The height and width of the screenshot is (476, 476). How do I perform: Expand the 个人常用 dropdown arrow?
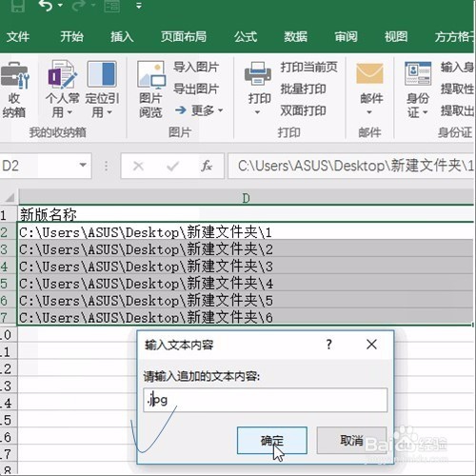pos(69,112)
